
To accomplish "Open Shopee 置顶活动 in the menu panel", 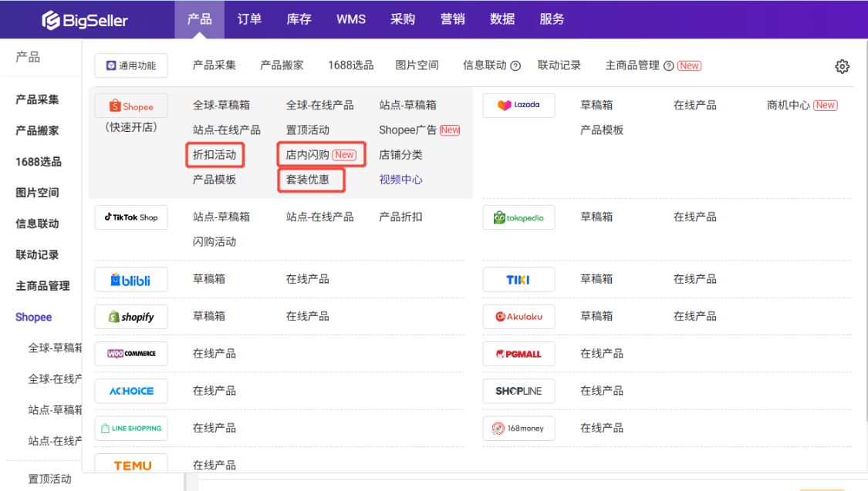I will [x=307, y=130].
